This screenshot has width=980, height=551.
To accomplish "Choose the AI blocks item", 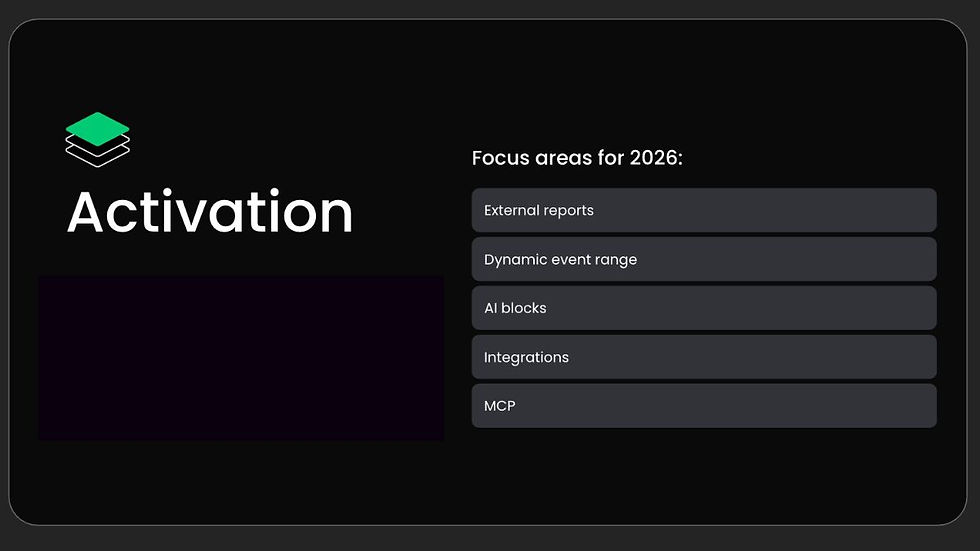I will 704,308.
